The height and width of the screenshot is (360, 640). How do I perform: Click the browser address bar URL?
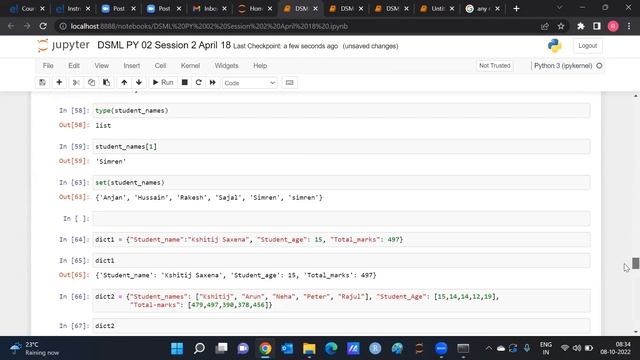click(209, 26)
